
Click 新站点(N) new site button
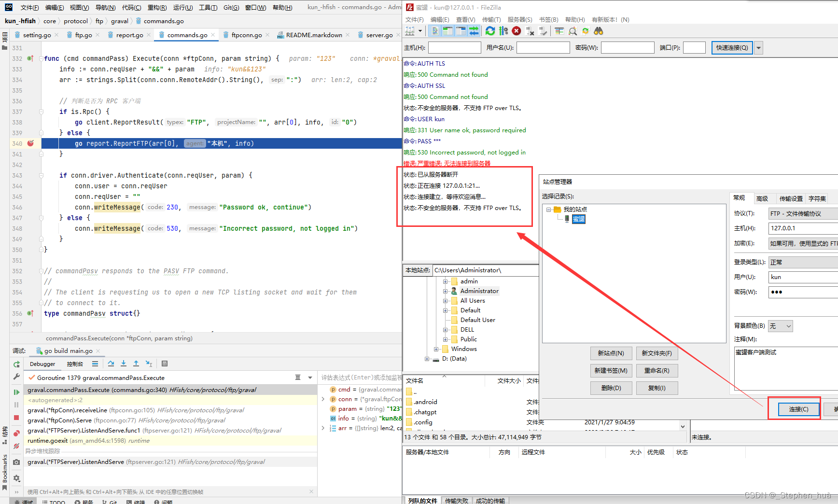(x=611, y=353)
